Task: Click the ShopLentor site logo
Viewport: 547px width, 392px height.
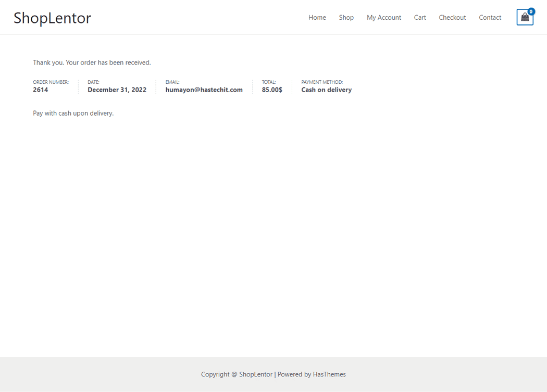Action: (52, 18)
